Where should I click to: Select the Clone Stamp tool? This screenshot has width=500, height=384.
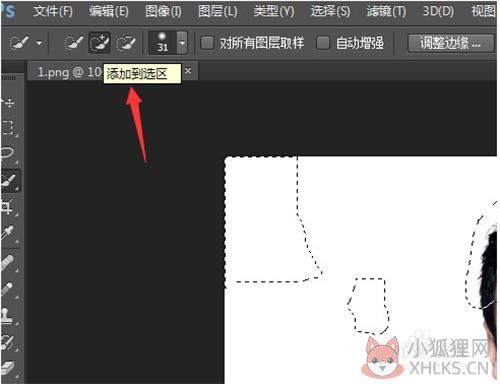point(9,316)
